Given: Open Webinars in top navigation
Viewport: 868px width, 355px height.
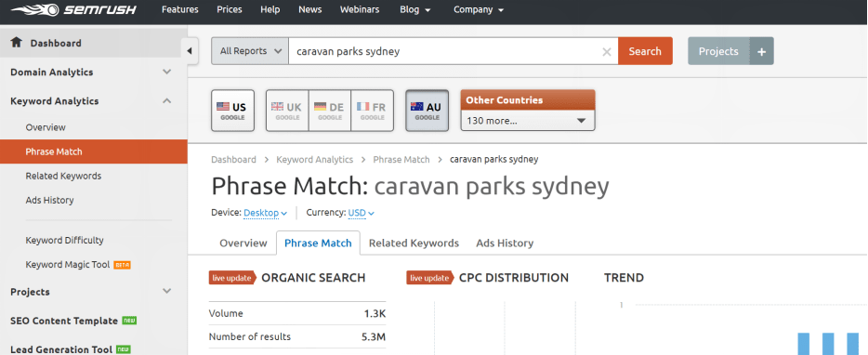Looking at the screenshot, I should coord(361,10).
